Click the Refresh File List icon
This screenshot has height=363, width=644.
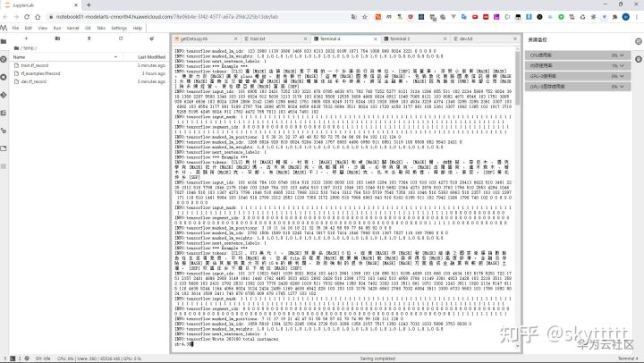click(121, 38)
